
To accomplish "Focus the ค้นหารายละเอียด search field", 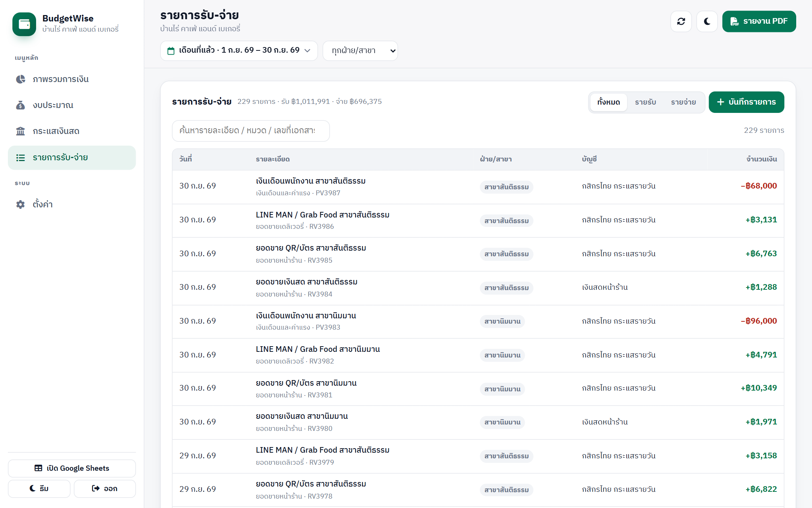I will [251, 131].
